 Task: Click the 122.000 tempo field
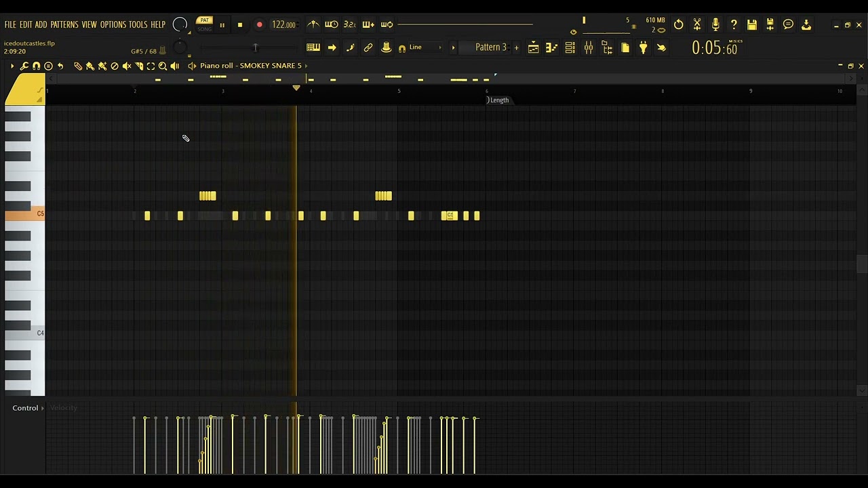click(x=283, y=25)
